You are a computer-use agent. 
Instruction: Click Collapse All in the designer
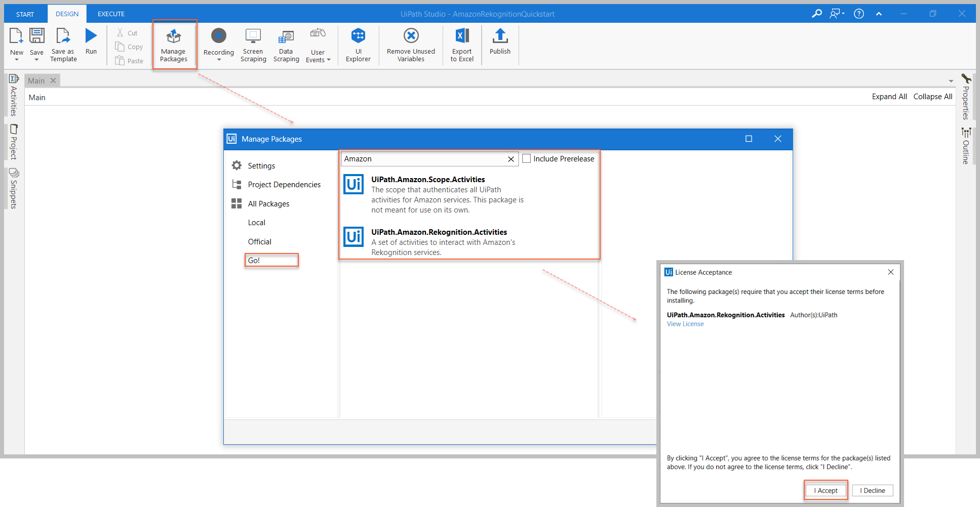[x=933, y=97]
